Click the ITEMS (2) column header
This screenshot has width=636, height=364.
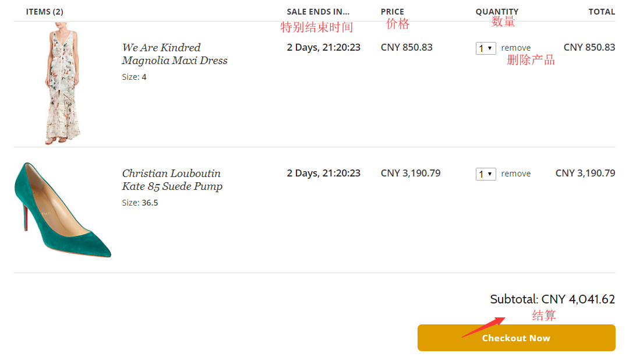[x=45, y=12]
